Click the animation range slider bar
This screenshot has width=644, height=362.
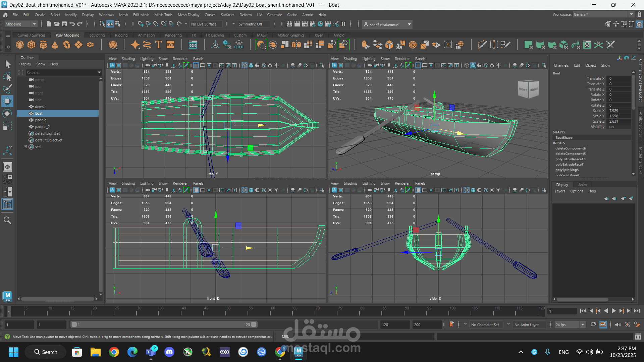[x=164, y=324]
